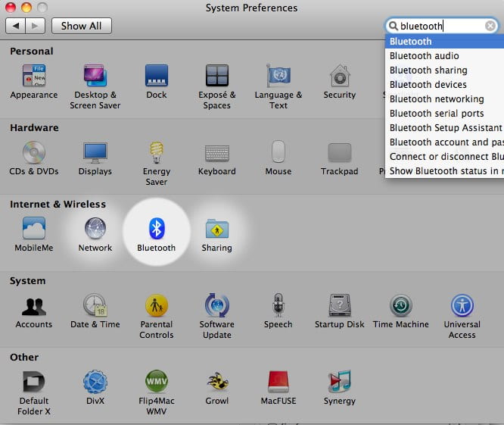
Task: Open MobileMe preferences
Action: 34,235
